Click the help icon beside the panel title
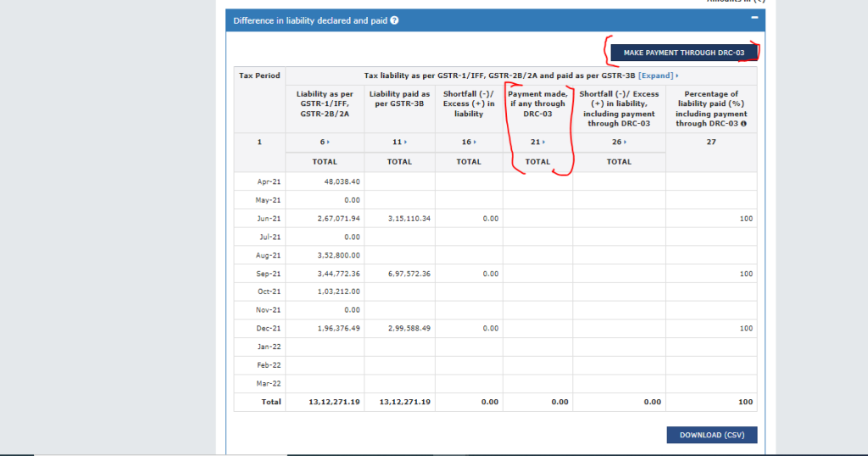The width and height of the screenshot is (868, 456). (395, 20)
